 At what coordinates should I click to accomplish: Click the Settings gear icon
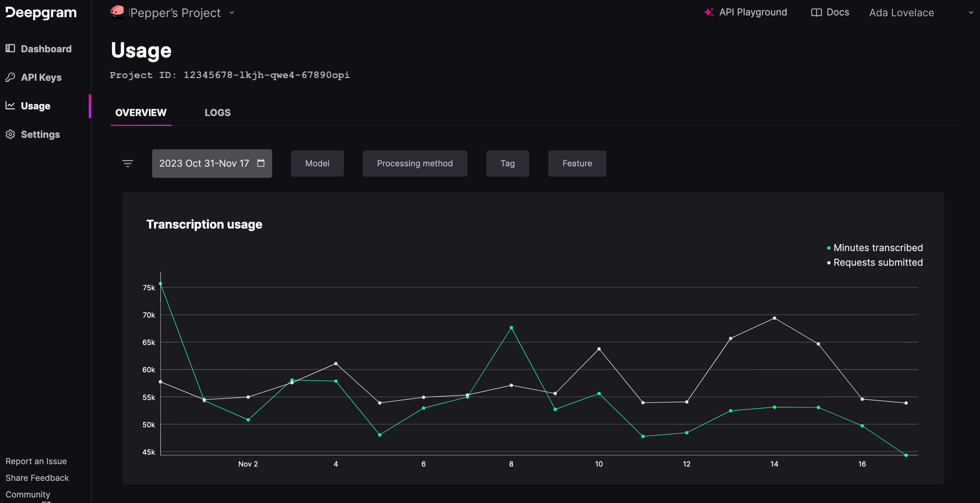click(x=10, y=134)
